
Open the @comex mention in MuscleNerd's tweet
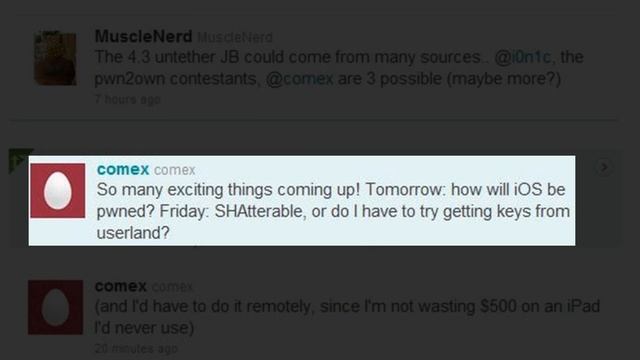click(300, 78)
